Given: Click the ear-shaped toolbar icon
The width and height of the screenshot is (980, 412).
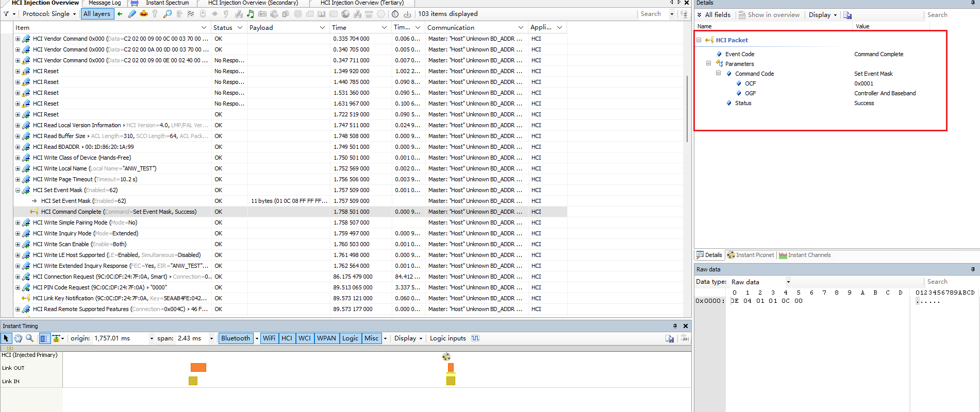Looking at the screenshot, I should click(226, 14).
